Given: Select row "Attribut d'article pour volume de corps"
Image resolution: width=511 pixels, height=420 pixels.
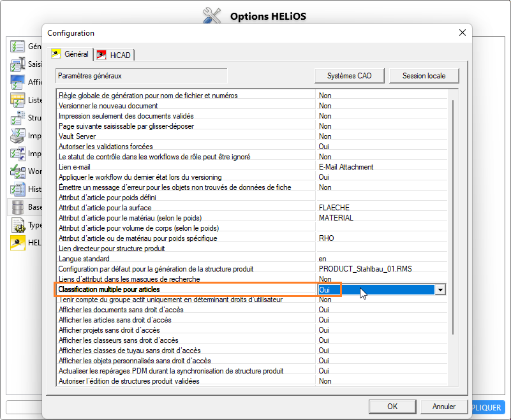Looking at the screenshot, I should click(x=251, y=228).
